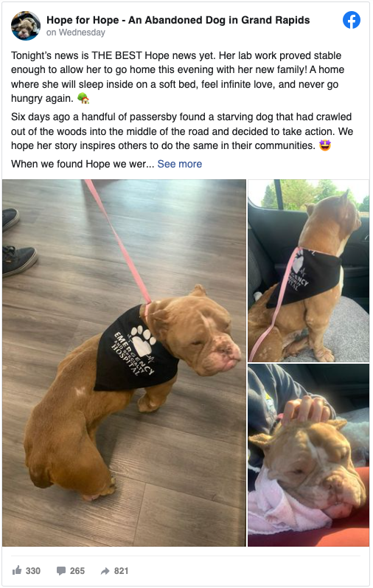Click the star-eyes emoji in post

[325, 145]
